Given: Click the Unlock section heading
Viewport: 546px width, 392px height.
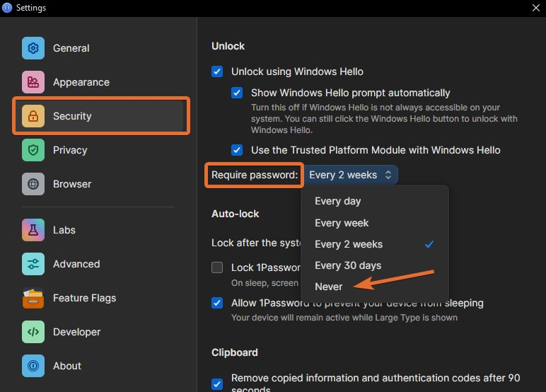Looking at the screenshot, I should (x=228, y=46).
